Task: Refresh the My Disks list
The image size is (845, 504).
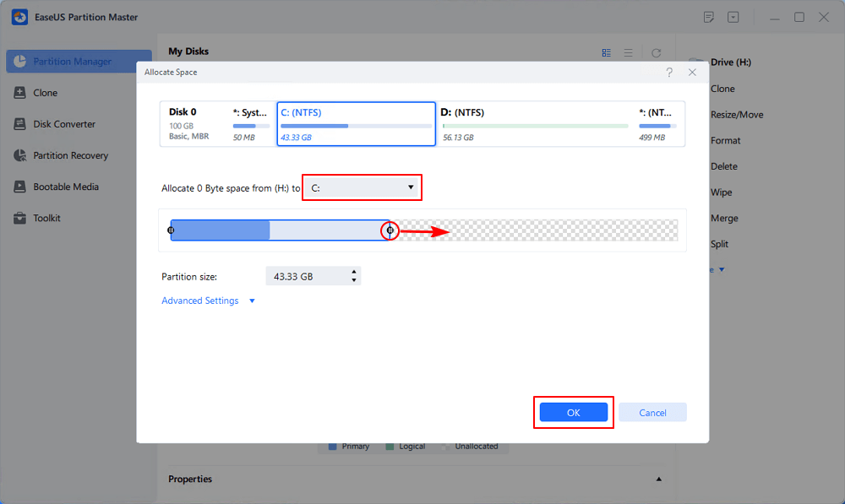Action: [656, 53]
